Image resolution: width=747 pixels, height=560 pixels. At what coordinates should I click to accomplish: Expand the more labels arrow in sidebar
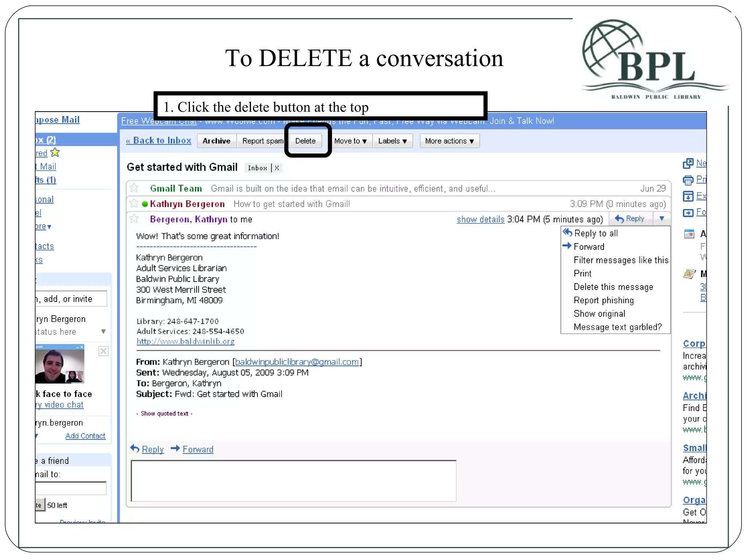click(49, 227)
